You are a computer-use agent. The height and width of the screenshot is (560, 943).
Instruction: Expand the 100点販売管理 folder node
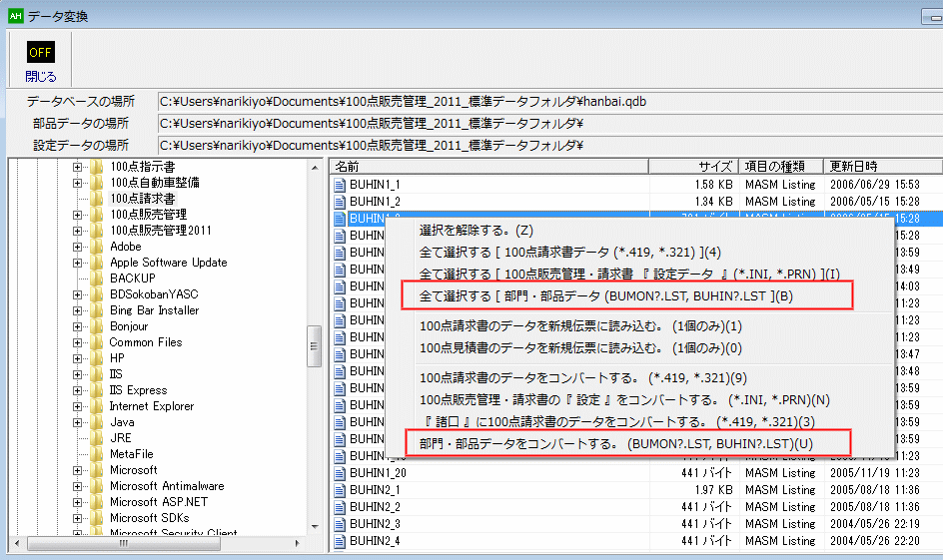(77, 215)
